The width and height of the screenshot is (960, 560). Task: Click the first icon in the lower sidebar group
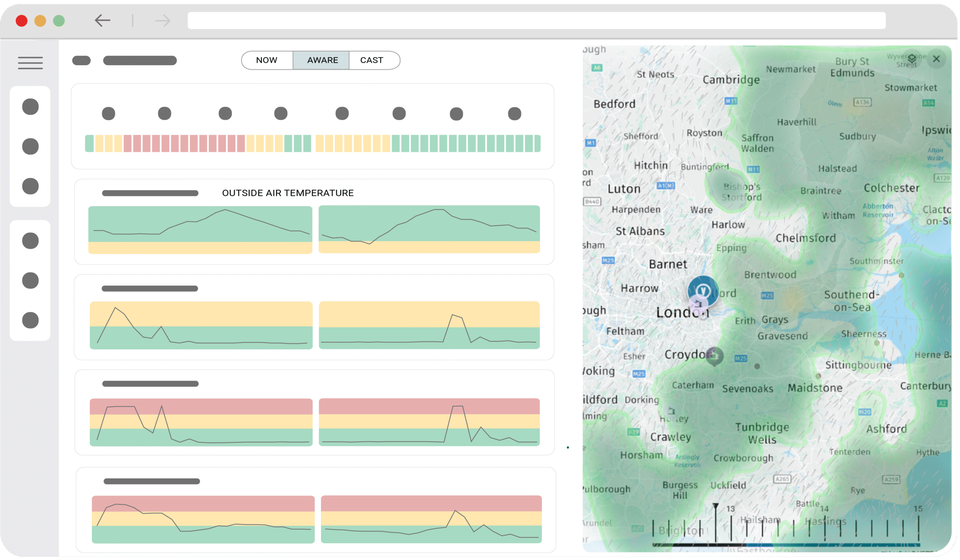click(30, 240)
